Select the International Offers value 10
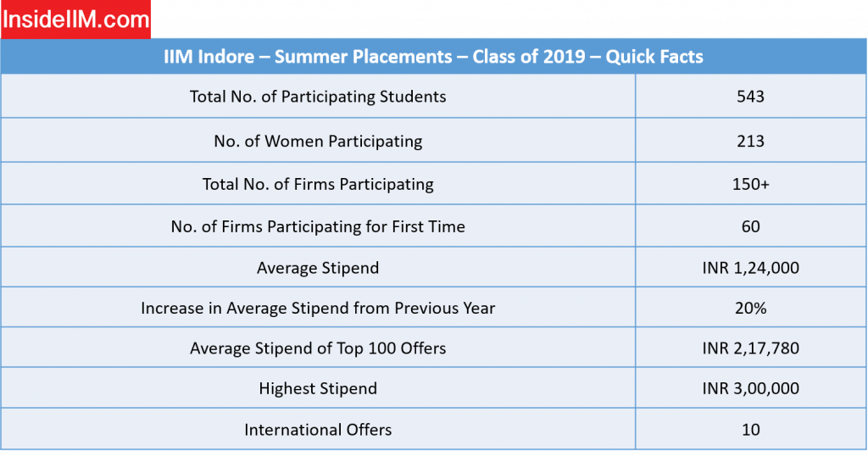 [x=751, y=430]
